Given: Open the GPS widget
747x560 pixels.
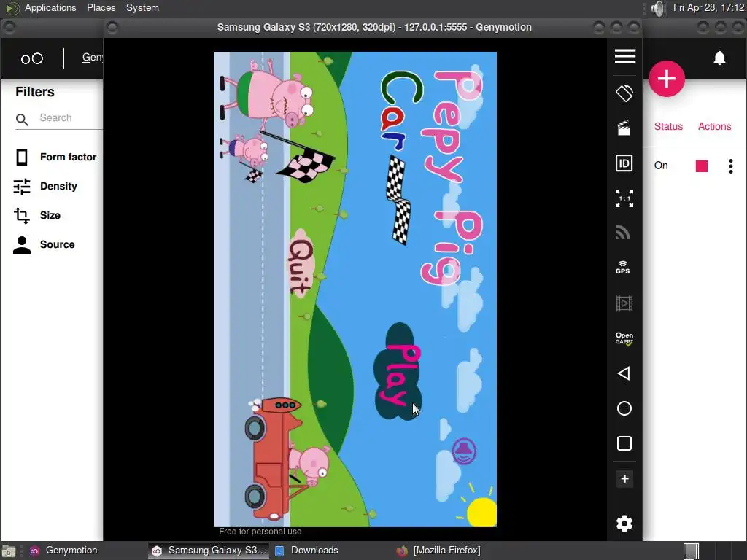Looking at the screenshot, I should point(623,267).
